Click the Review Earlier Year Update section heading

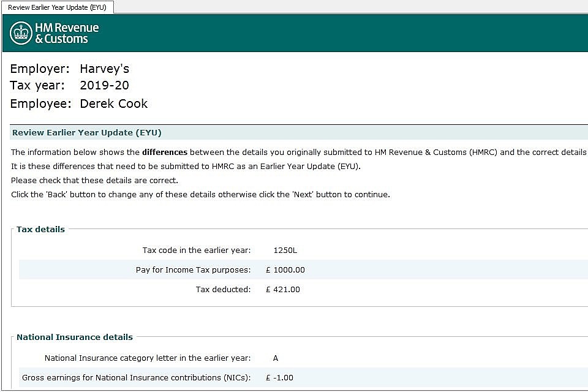coord(86,132)
